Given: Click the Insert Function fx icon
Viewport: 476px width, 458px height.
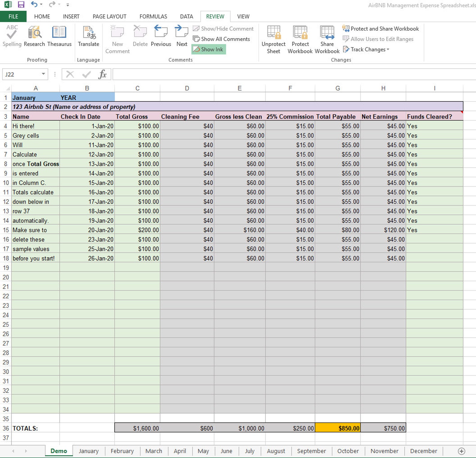Looking at the screenshot, I should click(102, 74).
